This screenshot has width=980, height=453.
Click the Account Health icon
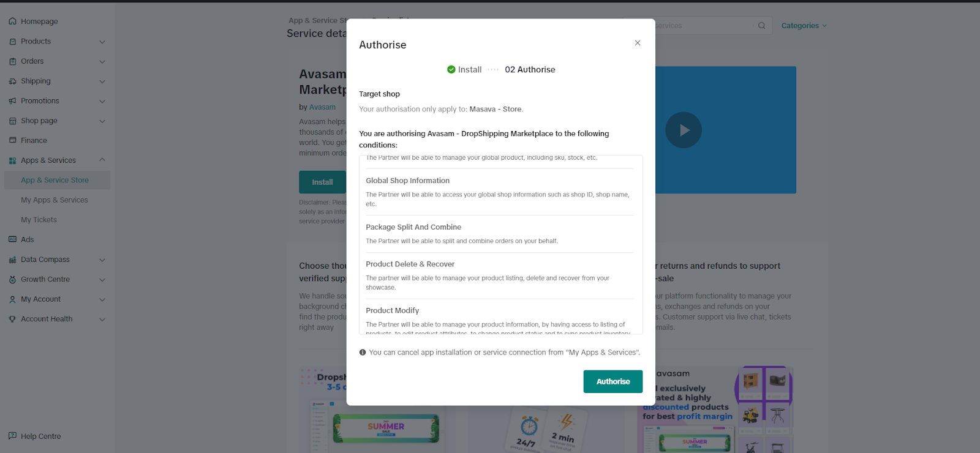tap(12, 319)
